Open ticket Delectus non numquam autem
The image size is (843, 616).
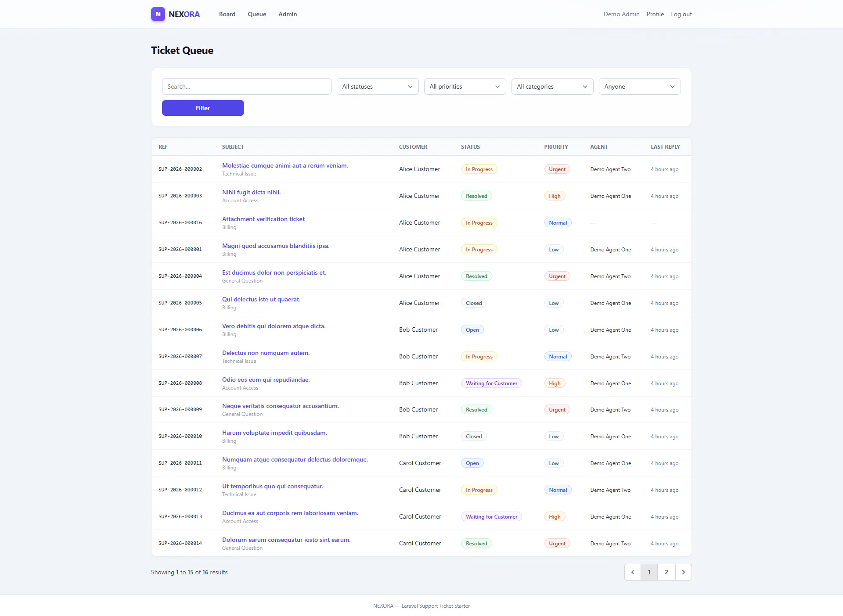point(266,353)
